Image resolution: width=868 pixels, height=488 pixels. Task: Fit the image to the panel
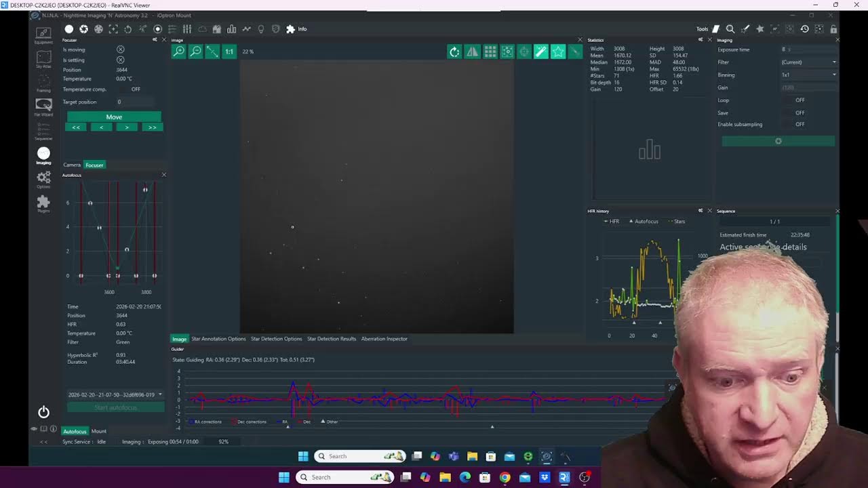212,52
